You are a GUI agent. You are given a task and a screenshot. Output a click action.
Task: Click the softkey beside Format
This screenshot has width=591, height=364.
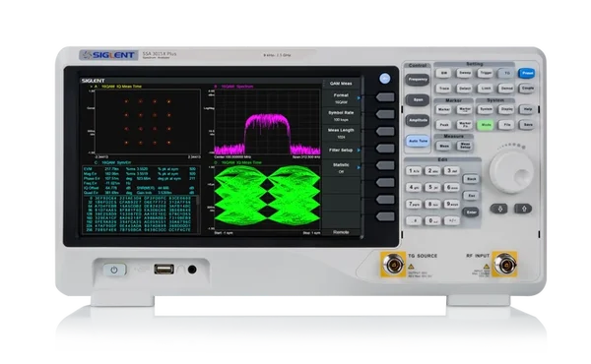click(x=385, y=97)
